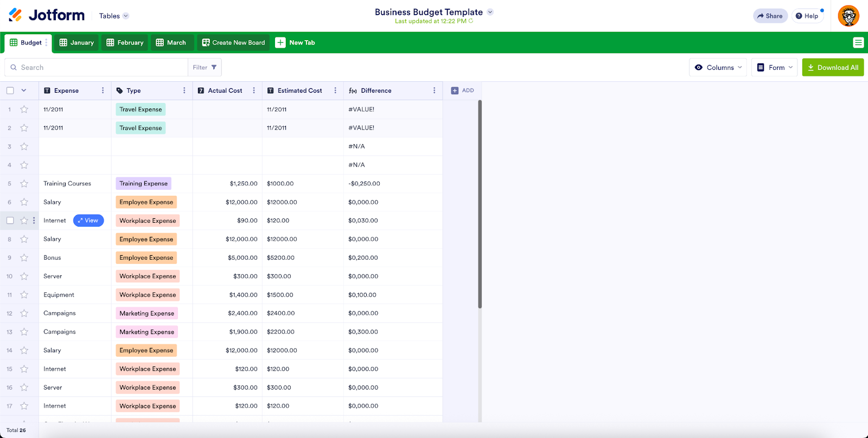This screenshot has height=438, width=868.
Task: Click the hamburger menu icon on the tab bar
Action: pos(858,42)
